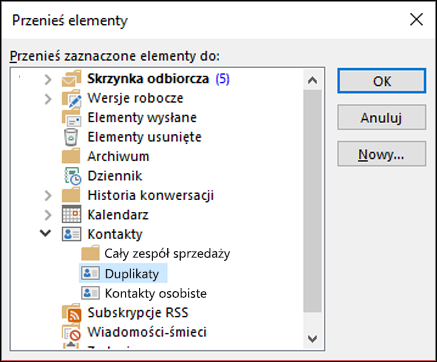Select the Elementy wysłane label
The image size is (437, 362).
142,118
